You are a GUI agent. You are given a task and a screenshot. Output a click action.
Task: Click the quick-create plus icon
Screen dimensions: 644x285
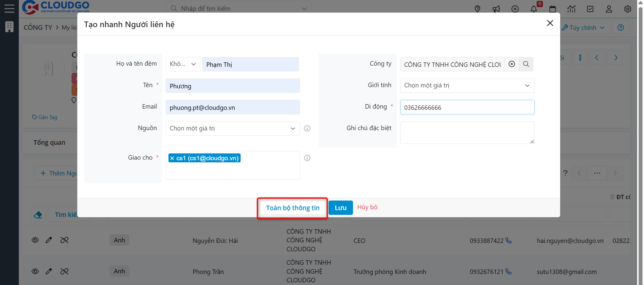coord(515,9)
